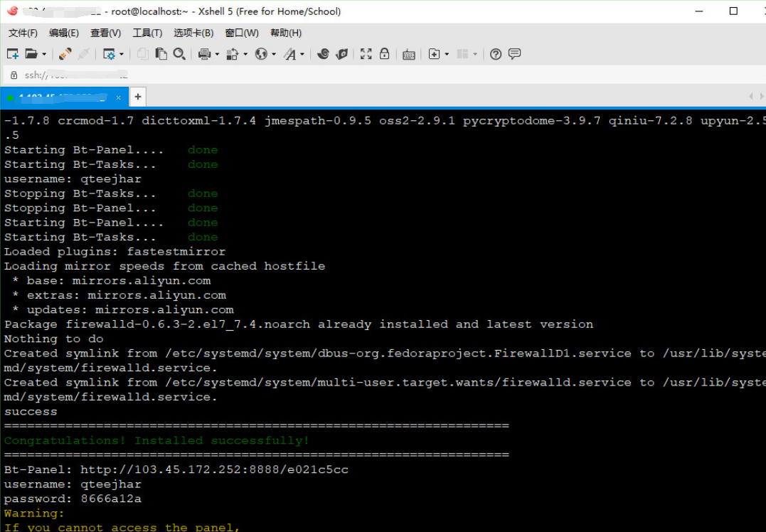The width and height of the screenshot is (766, 532).
Task: Open the 帮助(H) menu
Action: click(x=286, y=33)
